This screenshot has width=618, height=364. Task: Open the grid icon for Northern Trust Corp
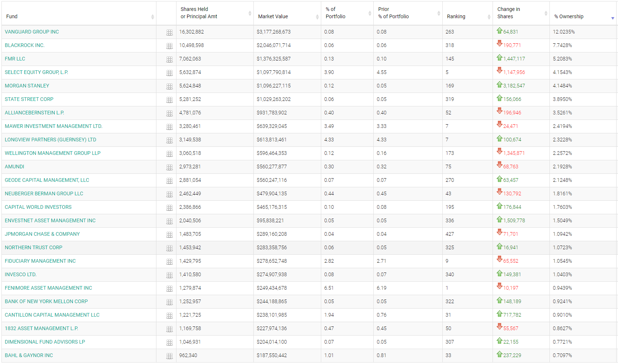coord(170,248)
